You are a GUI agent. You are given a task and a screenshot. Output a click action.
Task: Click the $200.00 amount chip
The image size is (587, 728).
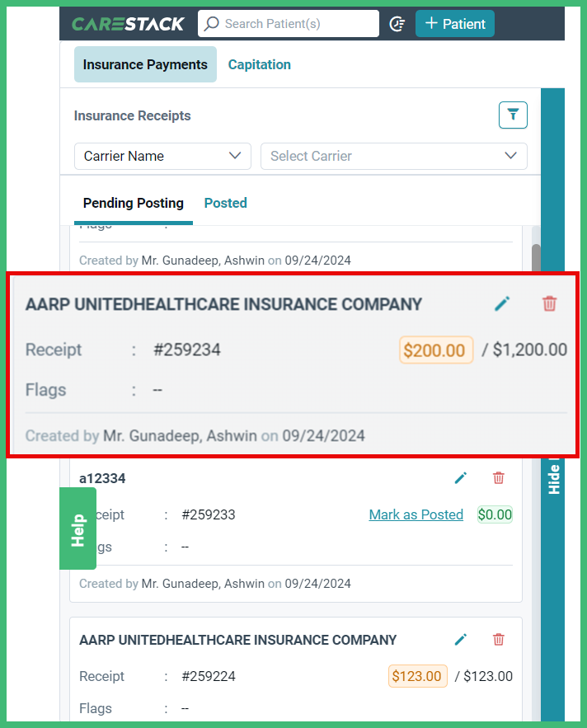click(436, 350)
